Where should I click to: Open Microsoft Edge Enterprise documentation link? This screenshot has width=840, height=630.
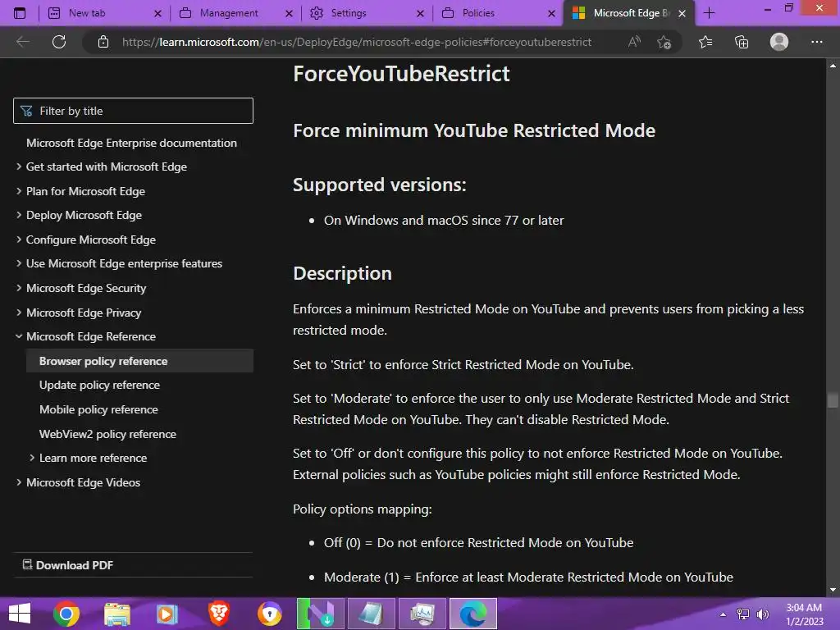coord(131,143)
